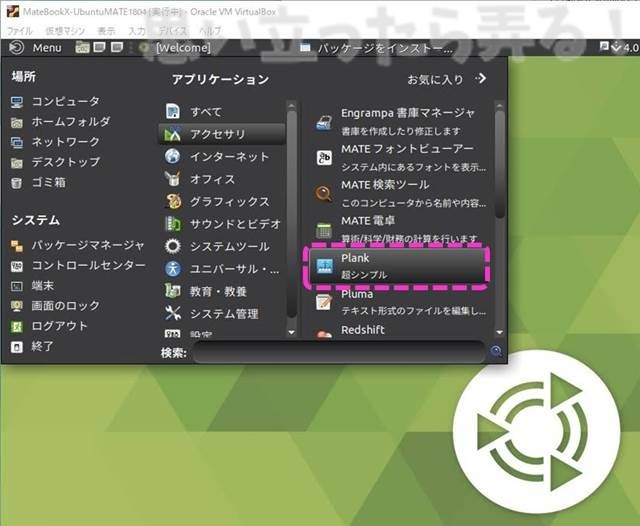Select the システム管理 category
640x526 pixels.
[222, 314]
